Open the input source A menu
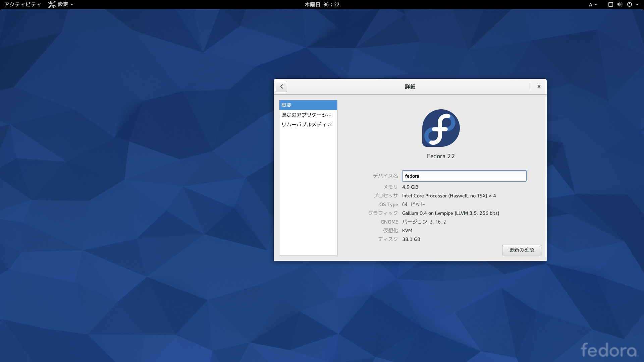The image size is (644, 362). click(593, 4)
